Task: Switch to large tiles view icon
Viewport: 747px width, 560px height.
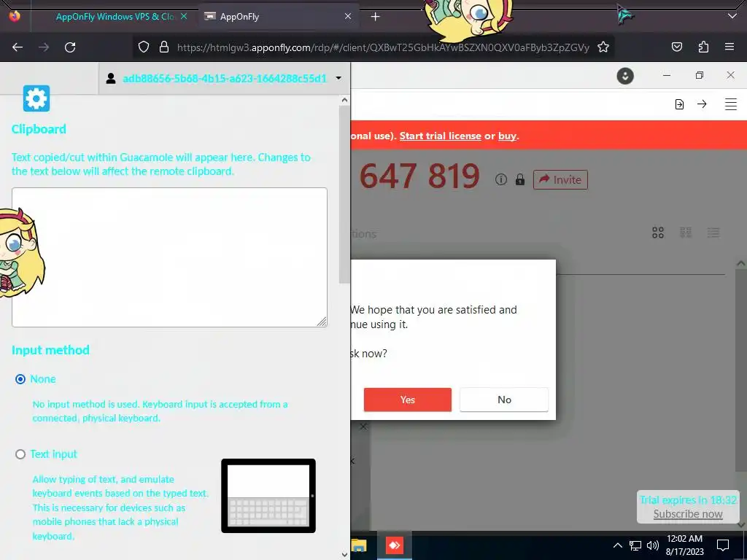Action: click(658, 233)
